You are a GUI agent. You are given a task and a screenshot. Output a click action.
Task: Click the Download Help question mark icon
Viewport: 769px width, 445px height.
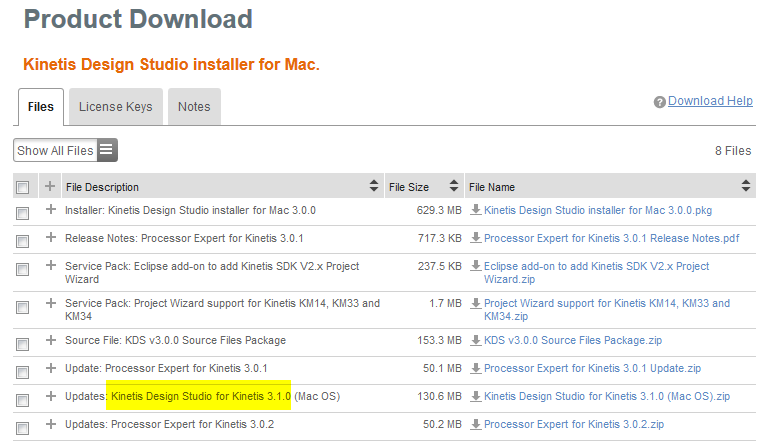(x=660, y=102)
